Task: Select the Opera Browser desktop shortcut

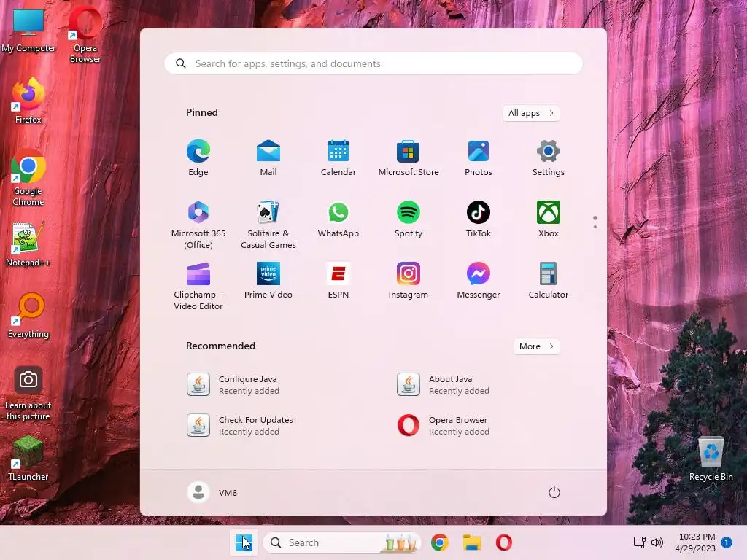Action: tap(85, 35)
